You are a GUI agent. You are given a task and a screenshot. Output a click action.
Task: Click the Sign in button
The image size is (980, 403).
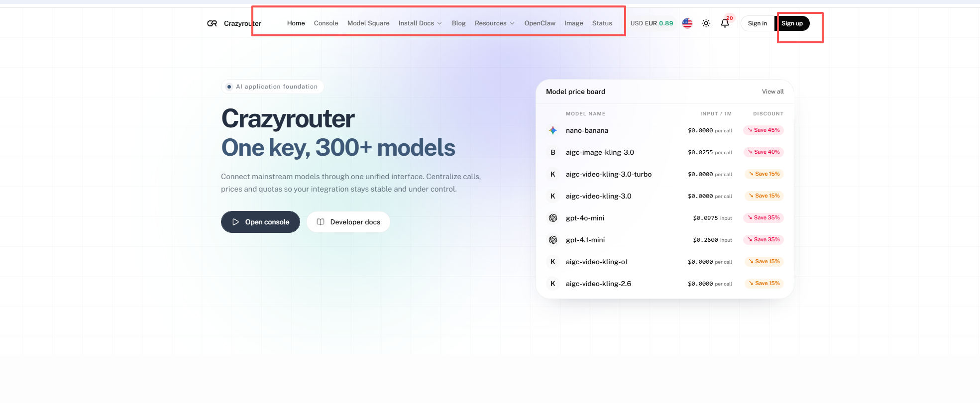758,23
